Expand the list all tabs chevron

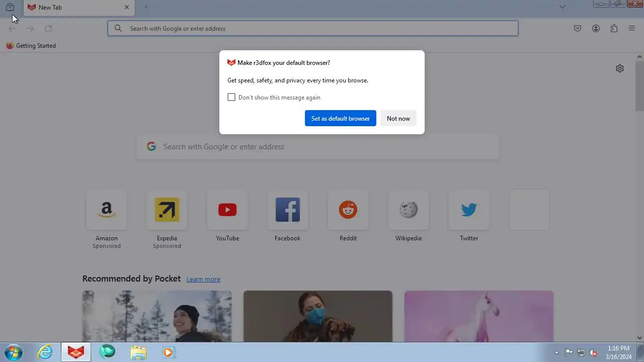562,7
